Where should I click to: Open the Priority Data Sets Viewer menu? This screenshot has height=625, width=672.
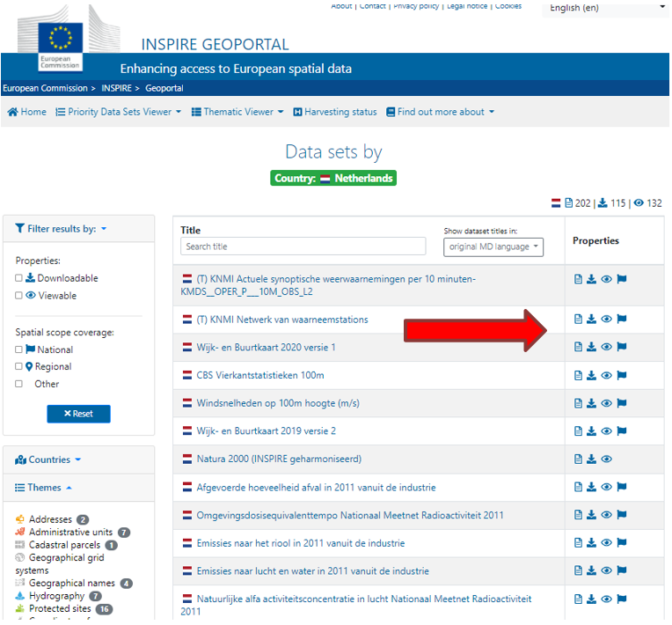click(x=118, y=112)
